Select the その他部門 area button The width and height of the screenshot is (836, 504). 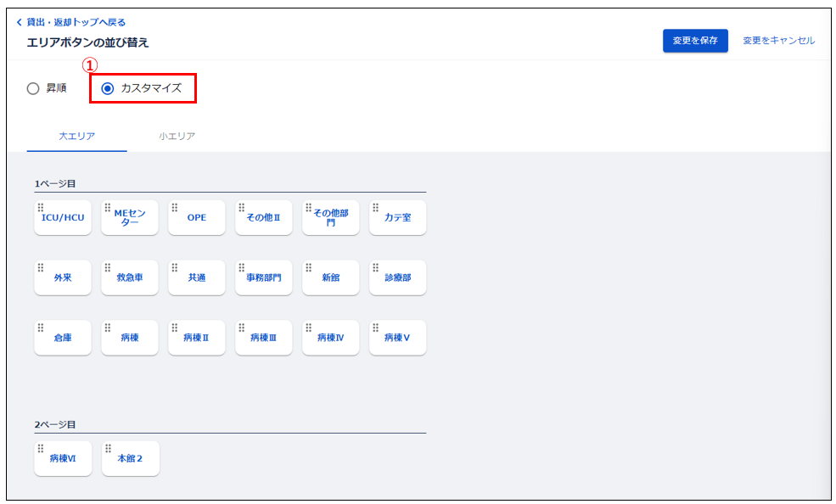[x=330, y=217]
